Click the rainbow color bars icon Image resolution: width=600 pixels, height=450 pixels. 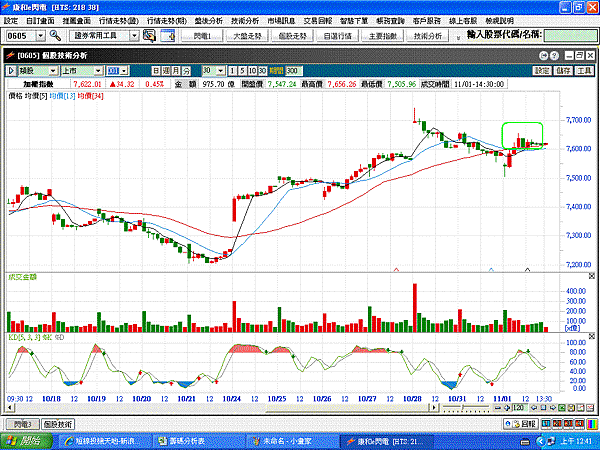click(592, 424)
